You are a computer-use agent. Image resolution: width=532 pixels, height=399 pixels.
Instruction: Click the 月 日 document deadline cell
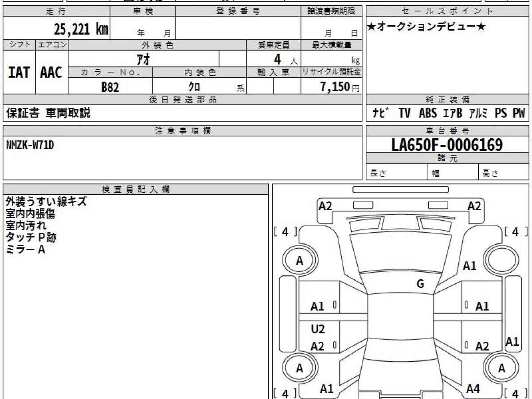point(331,27)
